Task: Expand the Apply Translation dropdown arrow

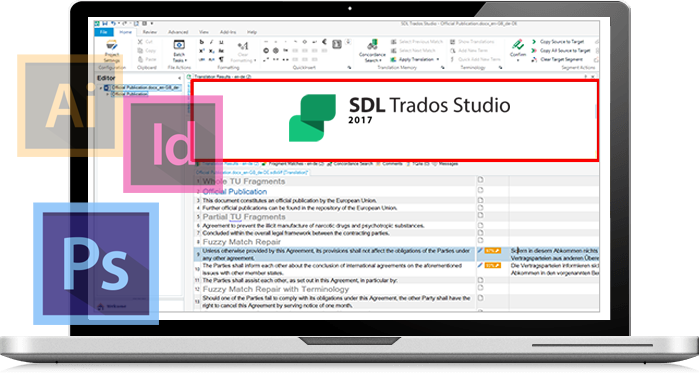Action: pyautogui.click(x=438, y=59)
